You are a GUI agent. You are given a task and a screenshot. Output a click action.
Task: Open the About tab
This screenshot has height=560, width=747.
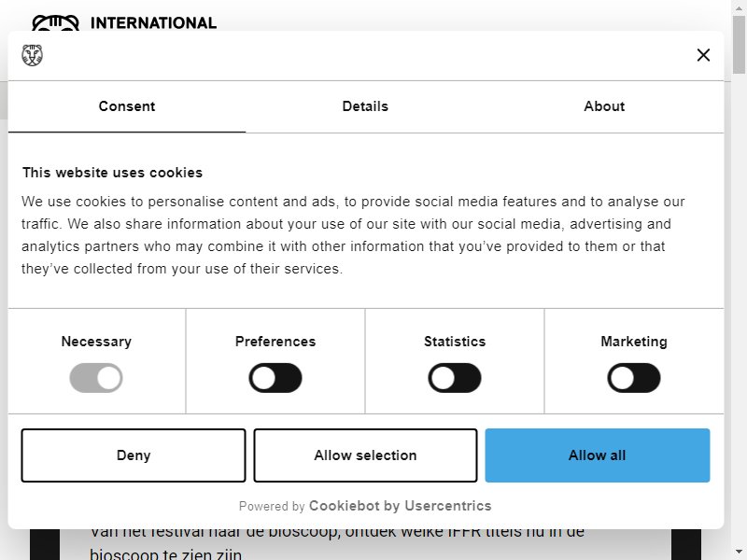[604, 106]
